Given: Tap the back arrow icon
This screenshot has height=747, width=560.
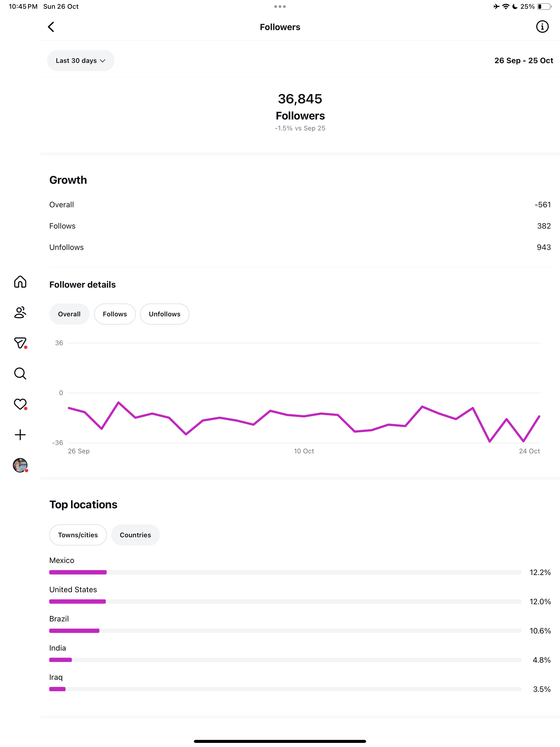Looking at the screenshot, I should [51, 27].
